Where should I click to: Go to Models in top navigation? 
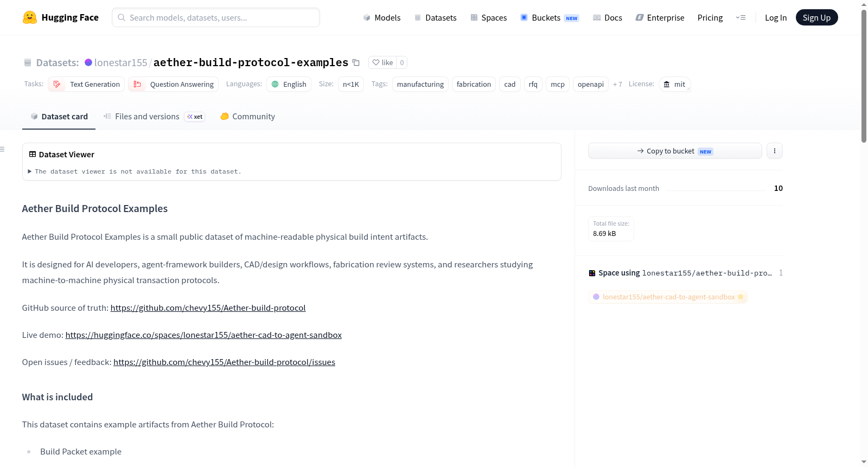click(382, 17)
